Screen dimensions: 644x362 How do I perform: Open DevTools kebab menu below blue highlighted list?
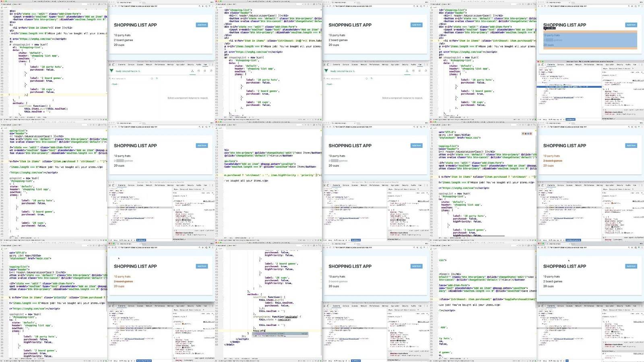tap(642, 64)
